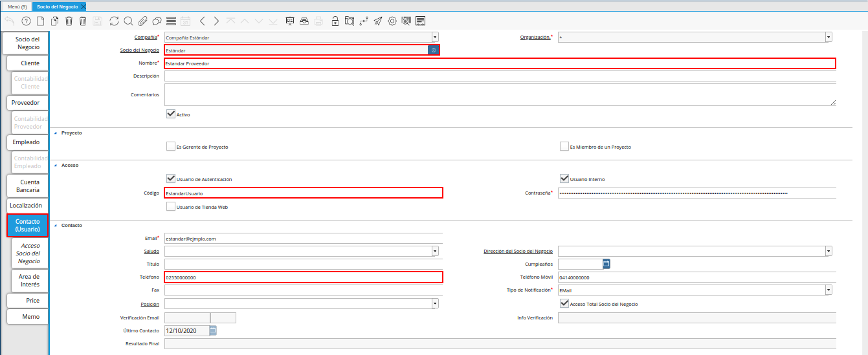Viewport: 868px width, 355px height.
Task: Open Dirección del Socio del Negocio dropdown
Action: pyautogui.click(x=829, y=251)
